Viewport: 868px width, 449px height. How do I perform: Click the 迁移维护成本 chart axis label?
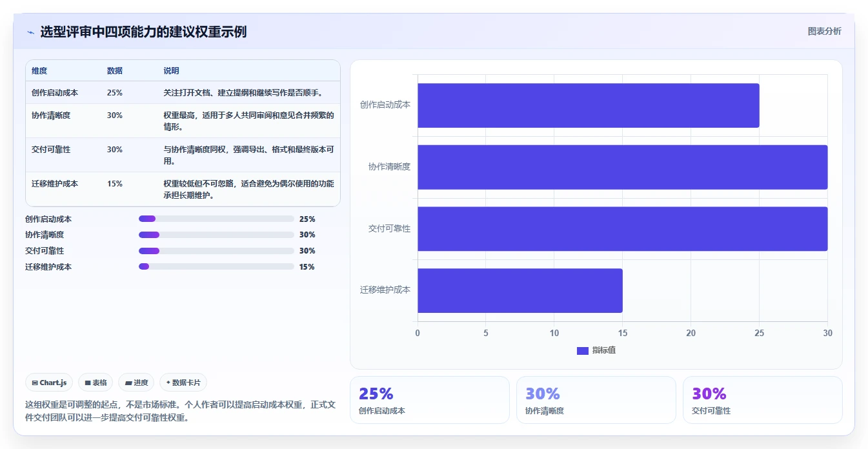(x=385, y=290)
